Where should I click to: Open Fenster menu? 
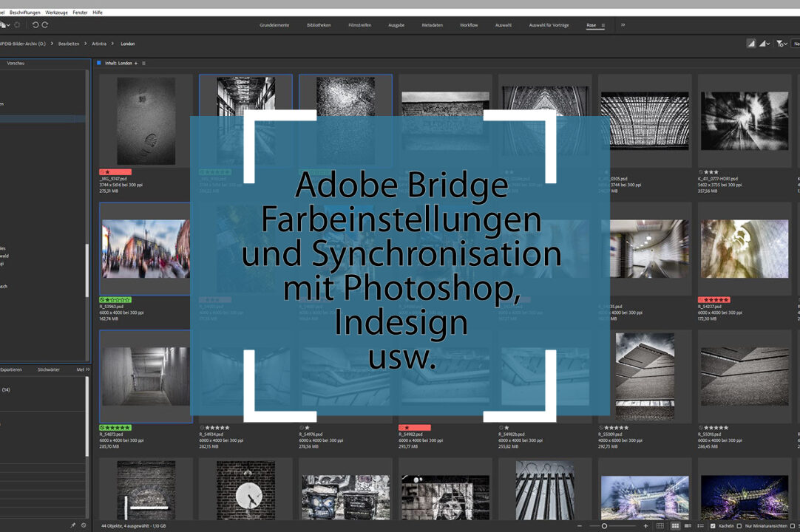pyautogui.click(x=80, y=13)
